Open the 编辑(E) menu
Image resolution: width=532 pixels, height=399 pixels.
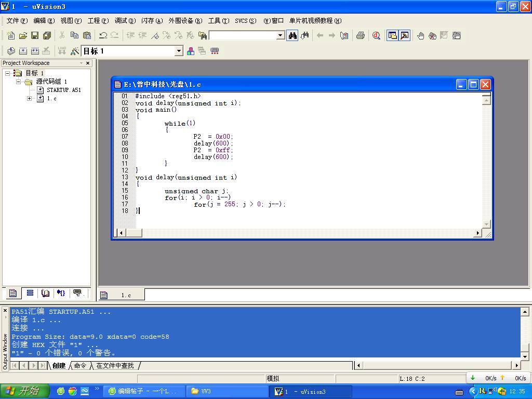point(44,21)
